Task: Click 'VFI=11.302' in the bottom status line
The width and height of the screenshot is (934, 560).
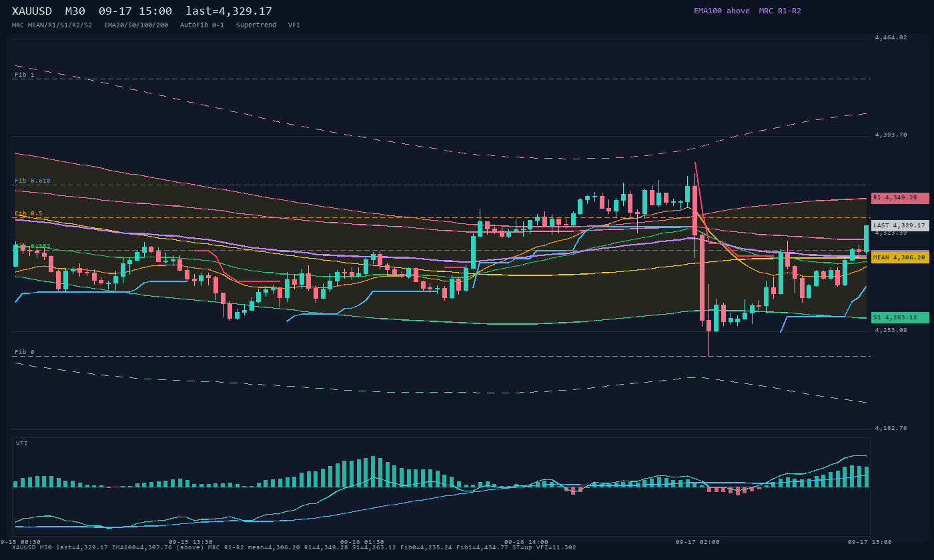Action: tap(556, 547)
